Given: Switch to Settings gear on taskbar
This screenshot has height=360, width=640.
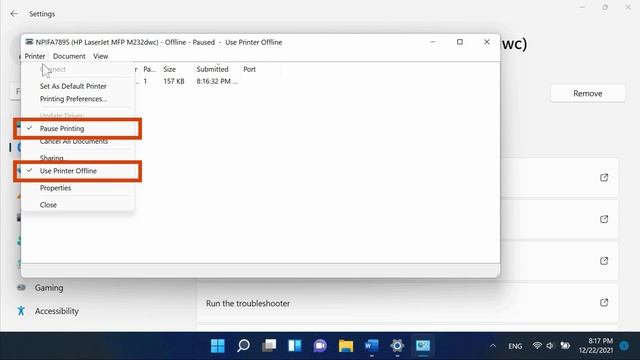Looking at the screenshot, I should coord(397,346).
